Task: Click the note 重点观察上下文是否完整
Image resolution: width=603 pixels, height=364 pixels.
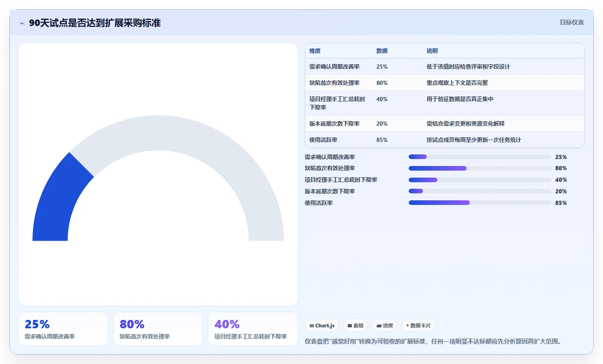Action: tap(457, 83)
